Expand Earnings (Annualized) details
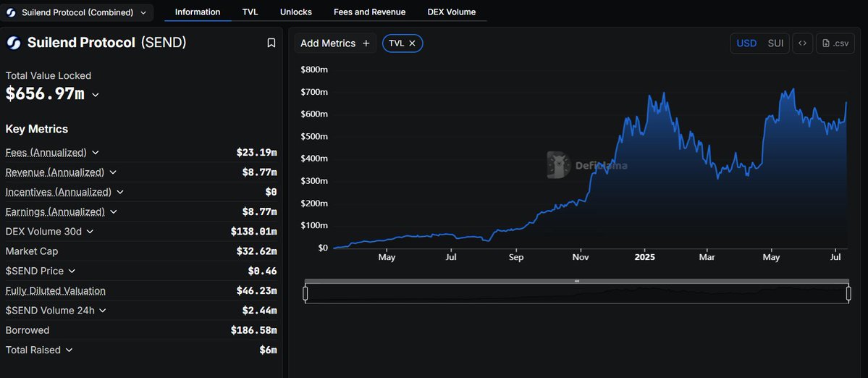This screenshot has width=868, height=378. pyautogui.click(x=114, y=211)
